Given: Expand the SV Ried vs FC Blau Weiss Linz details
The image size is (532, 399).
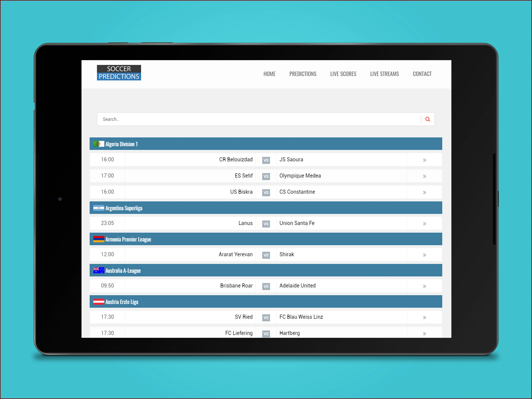Looking at the screenshot, I should [x=424, y=316].
